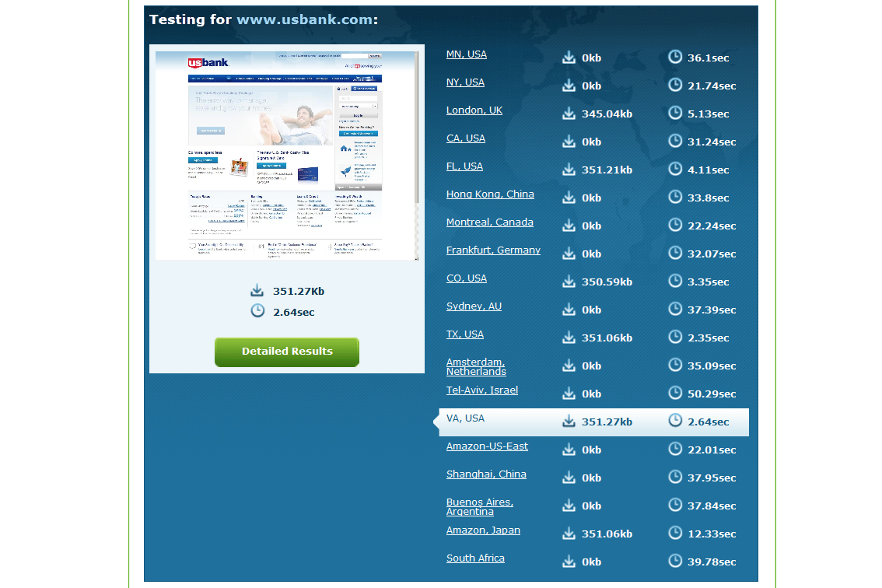Click the 35.09sec load time value
The width and height of the screenshot is (882, 588).
click(x=712, y=366)
